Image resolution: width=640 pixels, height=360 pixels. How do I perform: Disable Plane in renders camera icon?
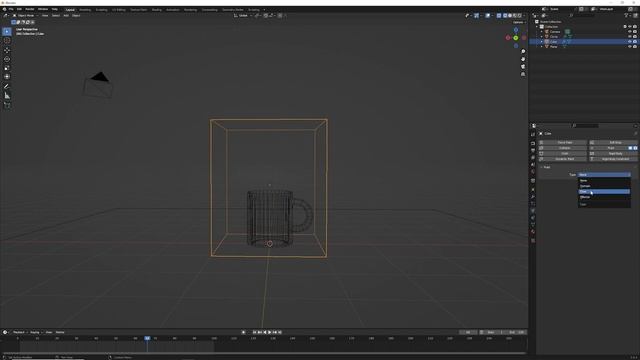(635, 47)
